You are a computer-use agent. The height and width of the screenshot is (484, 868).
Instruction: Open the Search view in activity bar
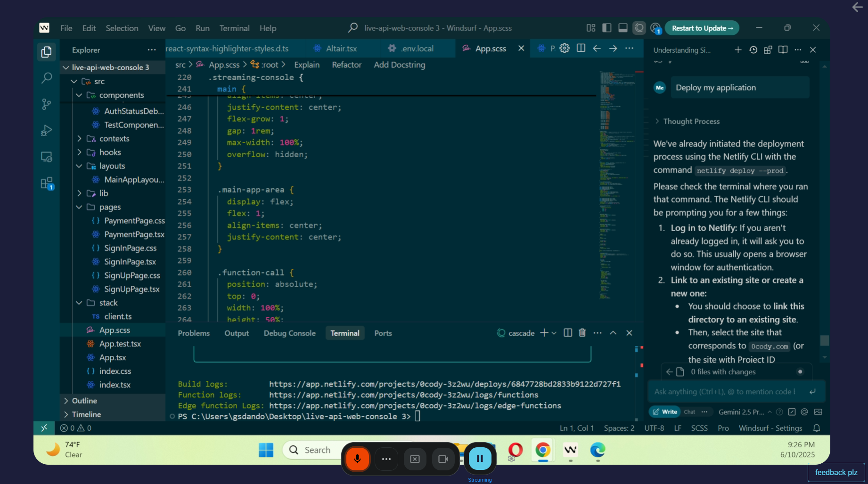pos(46,78)
